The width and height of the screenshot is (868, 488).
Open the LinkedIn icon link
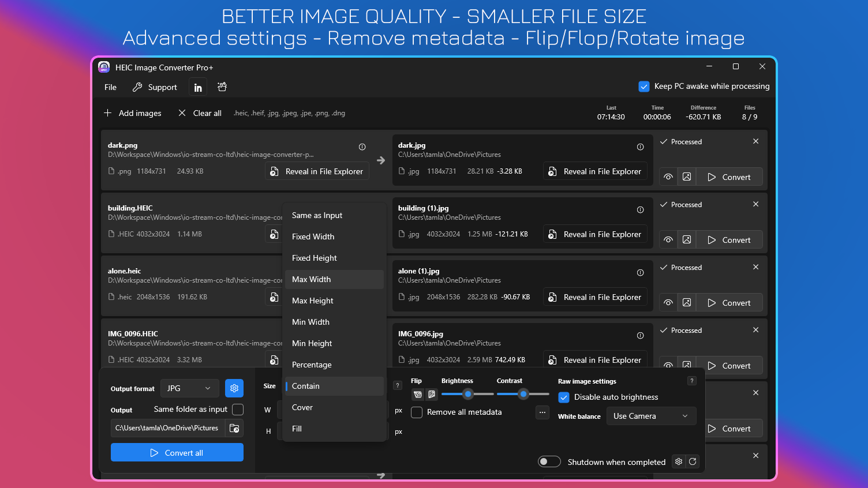point(198,88)
